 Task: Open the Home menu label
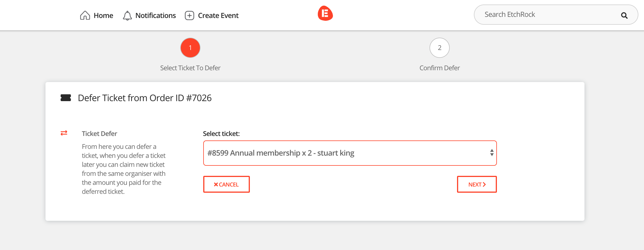[103, 15]
